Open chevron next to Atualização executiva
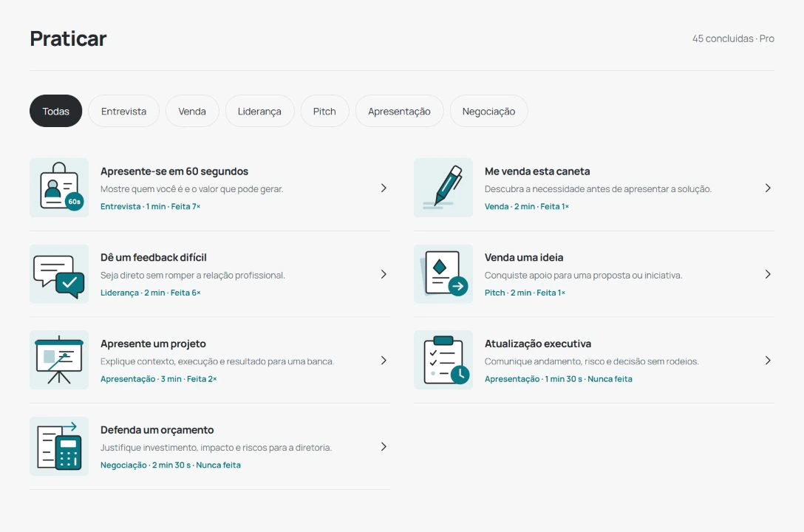Image resolution: width=804 pixels, height=532 pixels. [x=768, y=361]
